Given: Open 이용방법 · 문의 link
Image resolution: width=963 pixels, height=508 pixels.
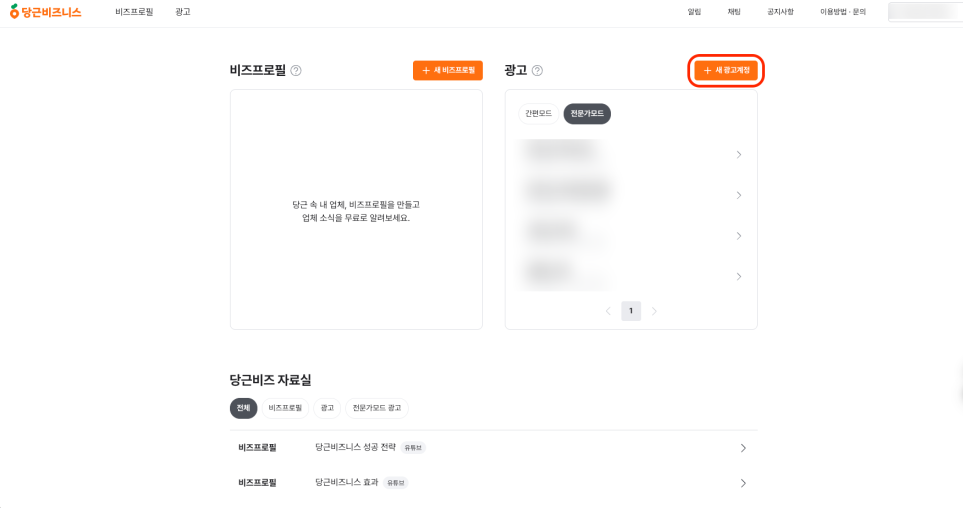Looking at the screenshot, I should coord(843,12).
